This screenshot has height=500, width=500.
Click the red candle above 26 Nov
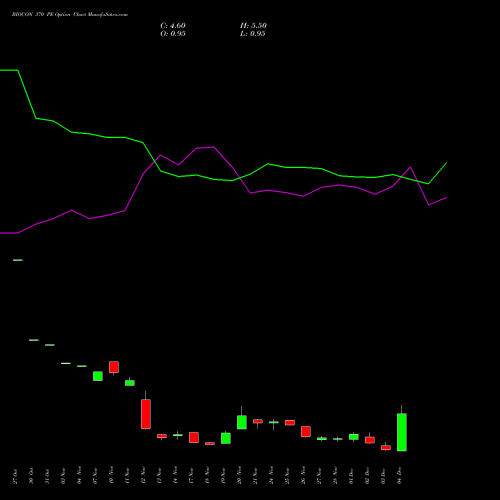[306, 431]
